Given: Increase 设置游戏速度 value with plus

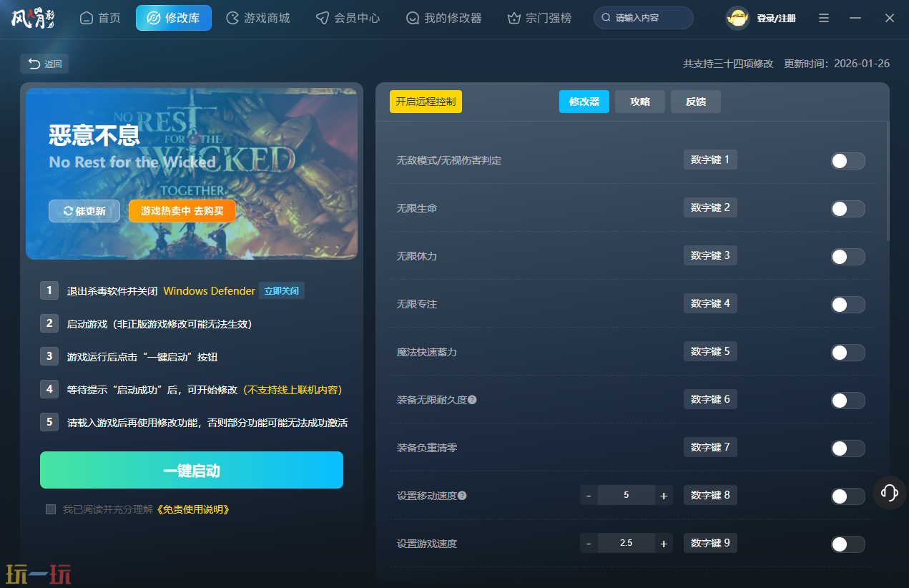Looking at the screenshot, I should click(664, 544).
